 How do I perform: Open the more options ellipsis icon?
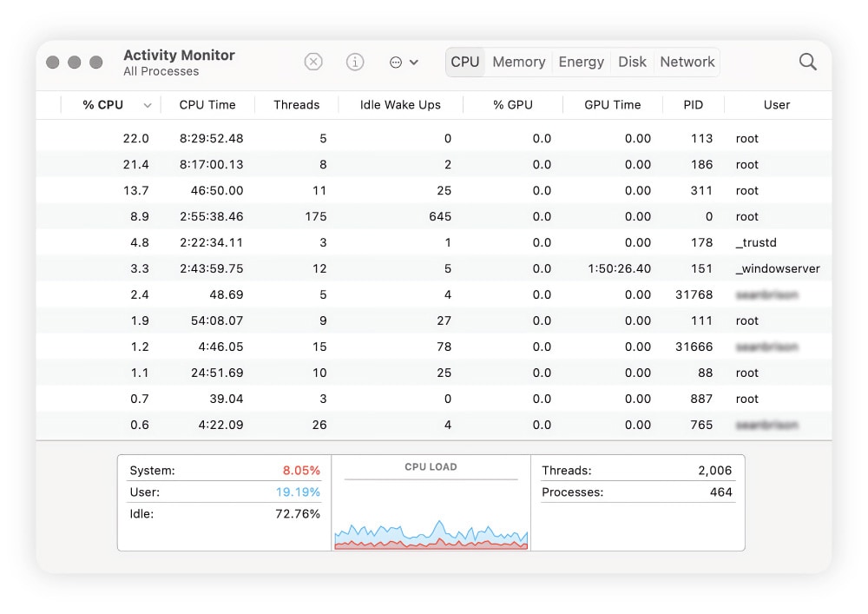click(x=397, y=62)
